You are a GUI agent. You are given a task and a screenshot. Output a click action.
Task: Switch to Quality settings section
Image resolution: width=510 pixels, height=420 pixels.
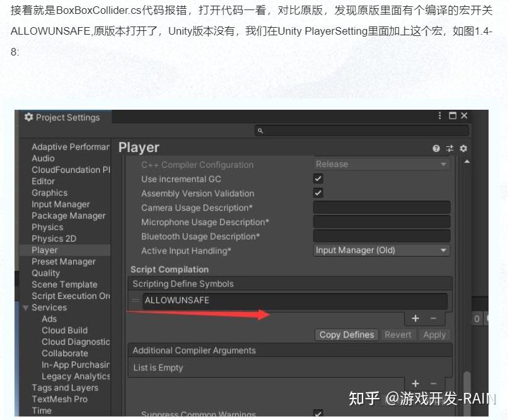(x=45, y=273)
